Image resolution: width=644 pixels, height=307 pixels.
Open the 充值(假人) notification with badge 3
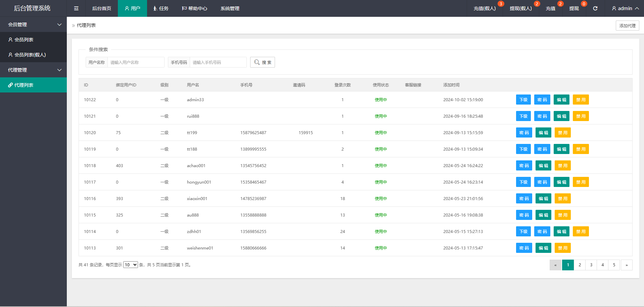pos(485,8)
